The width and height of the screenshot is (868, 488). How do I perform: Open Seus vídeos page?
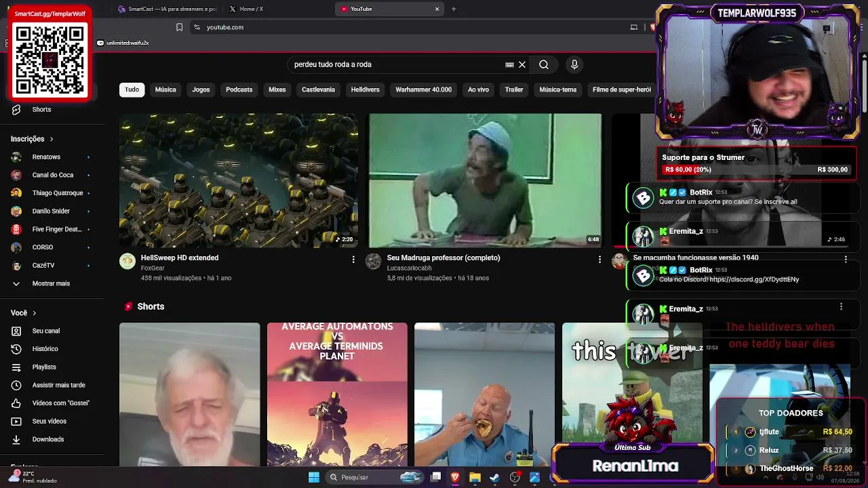pos(50,421)
